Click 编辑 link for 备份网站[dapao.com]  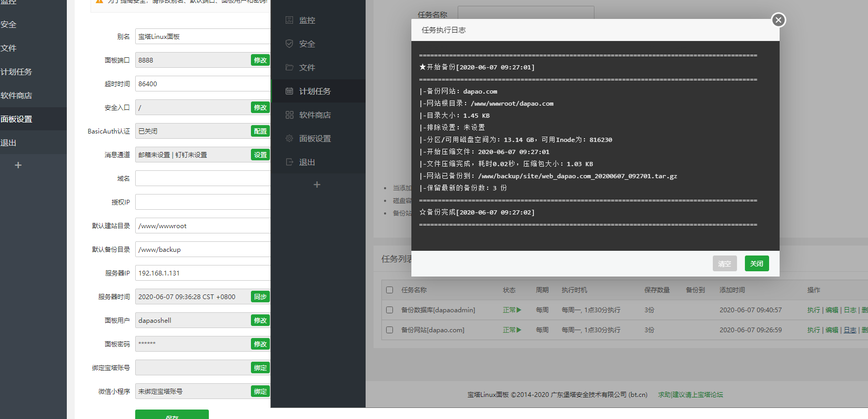pos(832,330)
